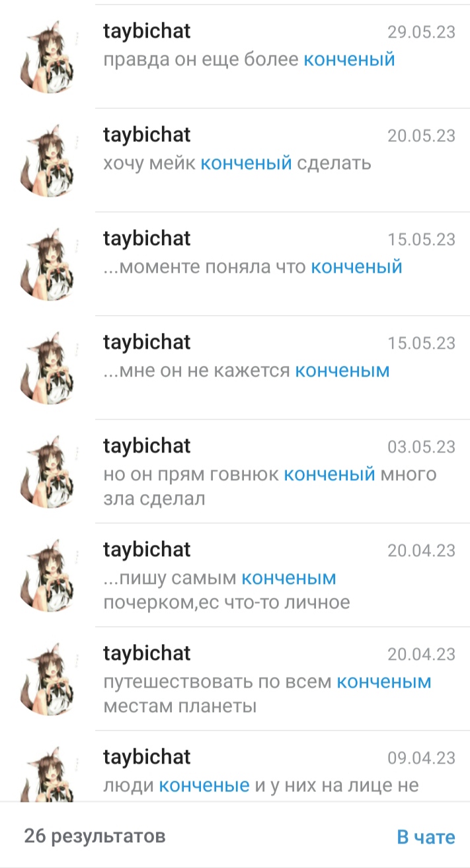Viewport: 470px width, 868px height.
Task: Open result 'хочу мейк конченый сделать'
Action: (x=235, y=160)
